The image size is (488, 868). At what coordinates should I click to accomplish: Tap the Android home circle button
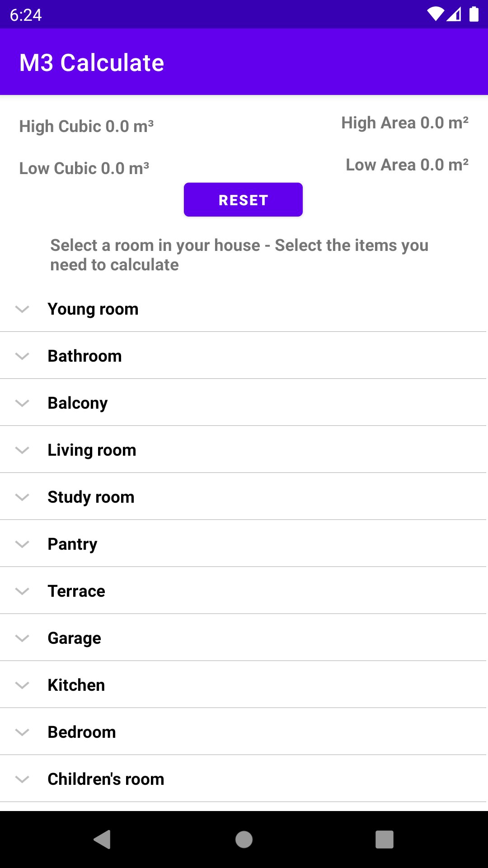(x=244, y=840)
